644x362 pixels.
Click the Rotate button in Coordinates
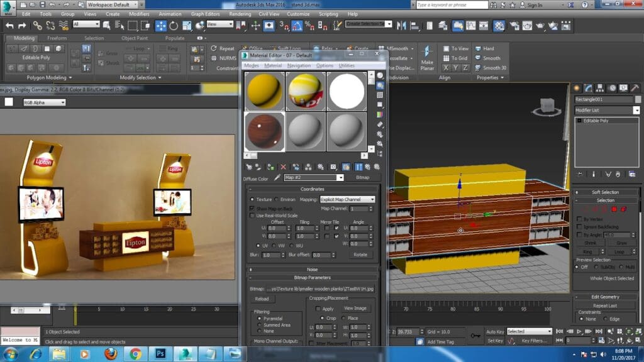coord(360,255)
